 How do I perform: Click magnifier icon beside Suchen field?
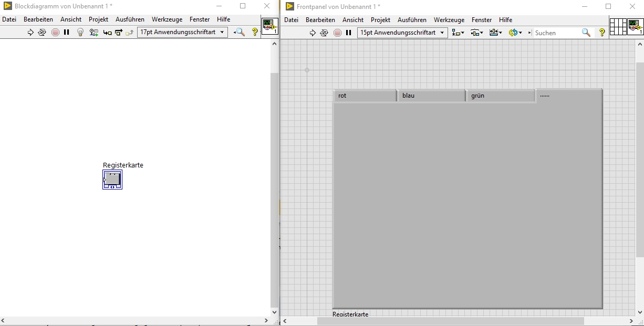point(586,33)
